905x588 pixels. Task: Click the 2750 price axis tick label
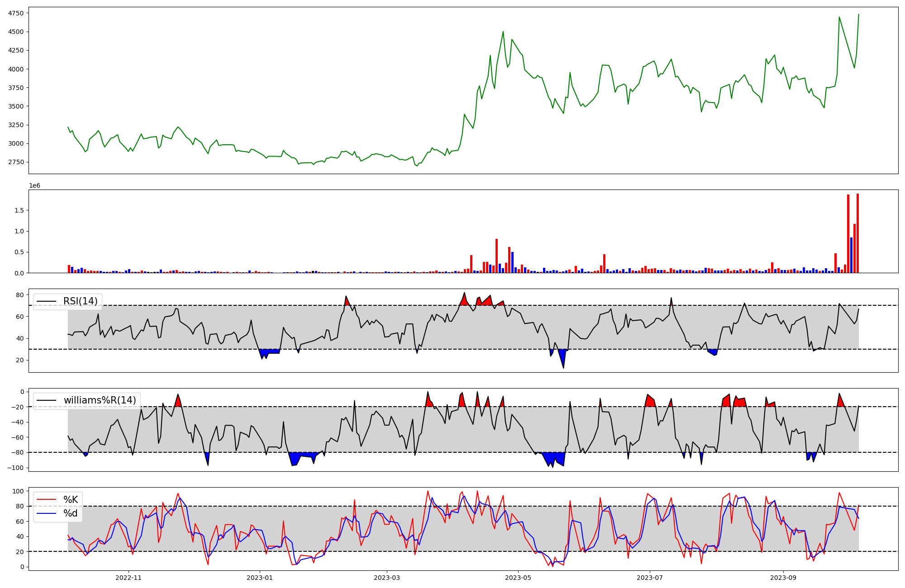(x=16, y=162)
